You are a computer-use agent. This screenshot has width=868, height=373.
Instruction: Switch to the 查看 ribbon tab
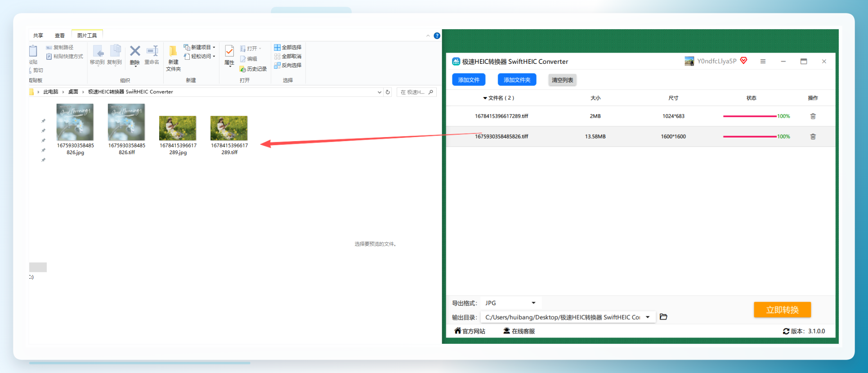(60, 36)
